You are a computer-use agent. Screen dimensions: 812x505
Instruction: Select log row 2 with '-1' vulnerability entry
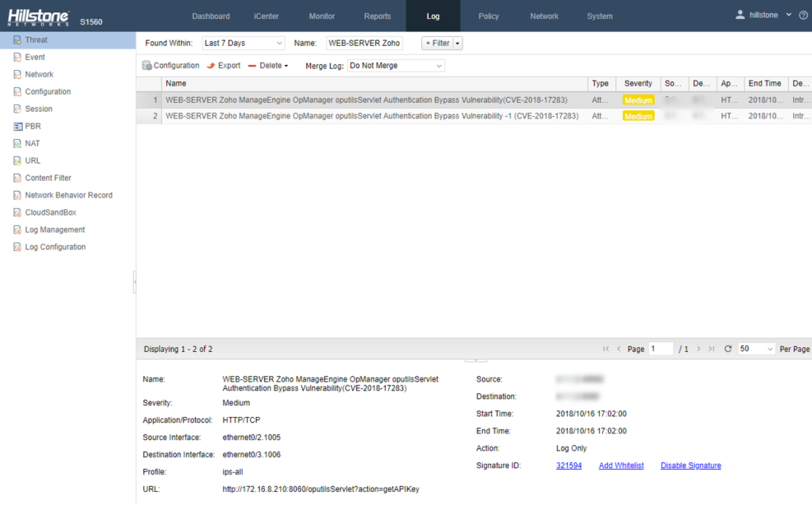(474, 116)
